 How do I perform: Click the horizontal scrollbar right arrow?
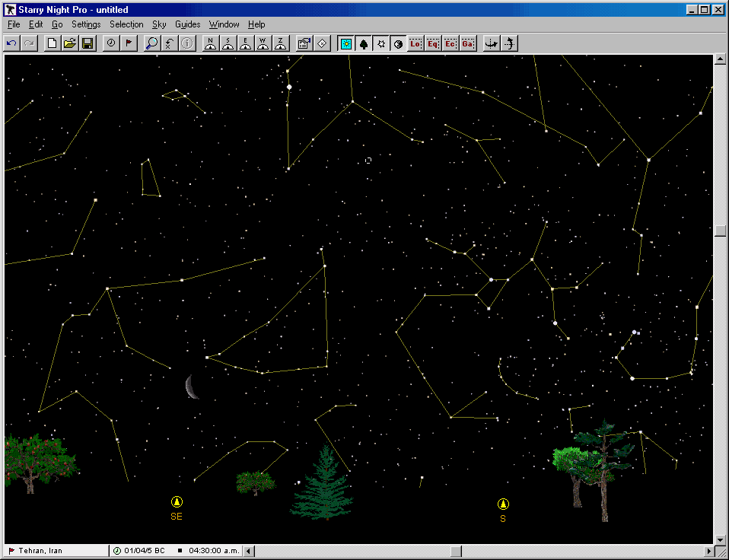pos(708,551)
